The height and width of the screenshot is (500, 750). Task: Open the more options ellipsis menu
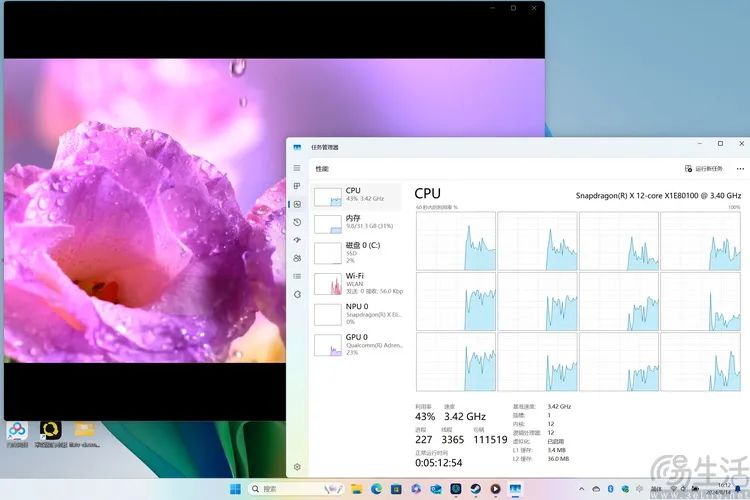pos(740,169)
